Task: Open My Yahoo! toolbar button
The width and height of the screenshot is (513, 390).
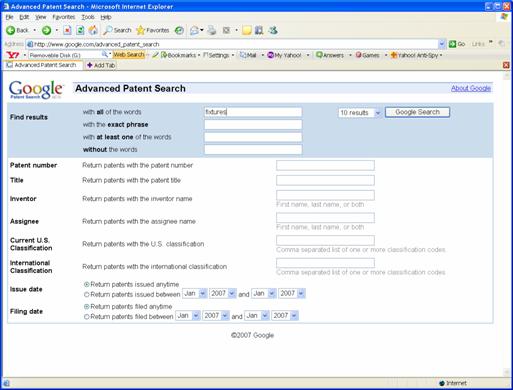Action: coord(285,55)
